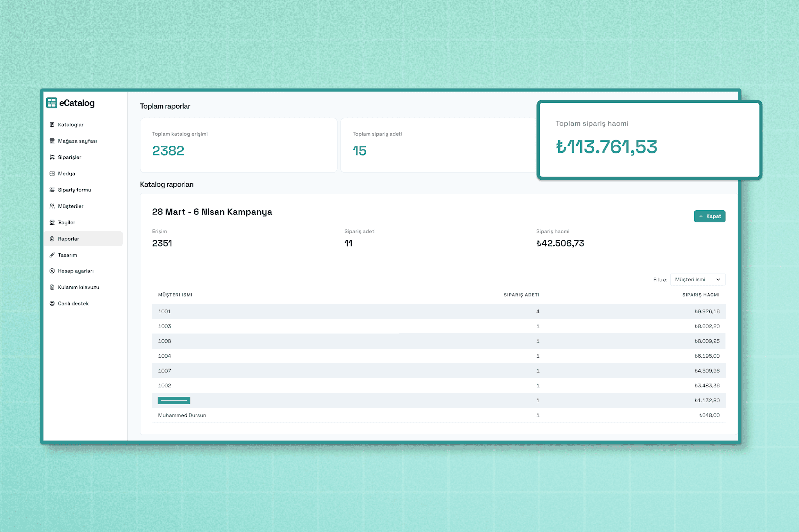Image resolution: width=799 pixels, height=532 pixels.
Task: Open the Müşteri ismi filter dropdown
Action: [697, 280]
